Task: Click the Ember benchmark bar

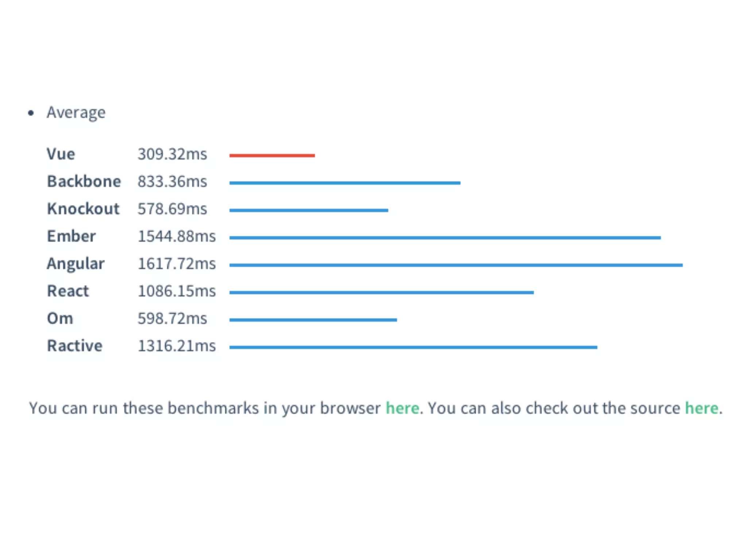Action: point(445,238)
